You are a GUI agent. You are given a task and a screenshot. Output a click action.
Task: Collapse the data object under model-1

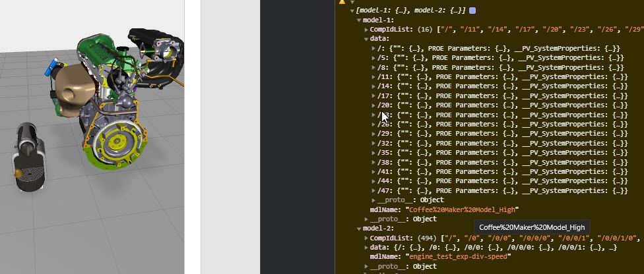tap(366, 39)
